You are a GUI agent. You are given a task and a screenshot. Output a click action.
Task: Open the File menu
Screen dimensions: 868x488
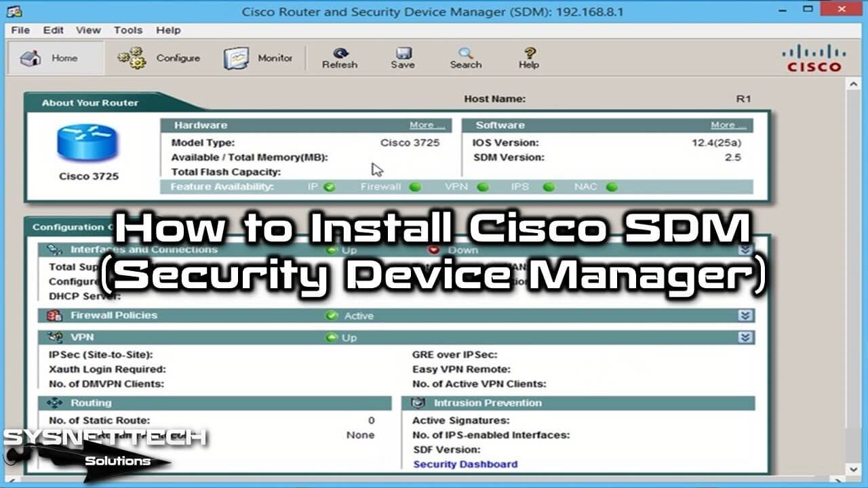[20, 30]
